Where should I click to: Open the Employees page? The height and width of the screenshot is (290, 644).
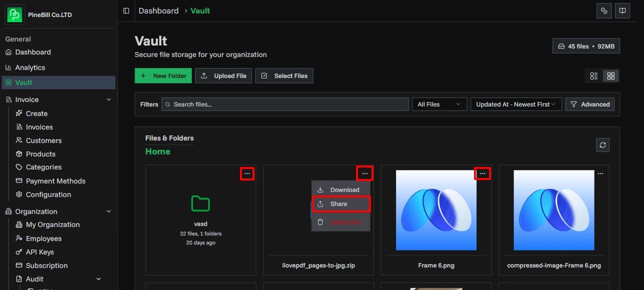click(43, 238)
